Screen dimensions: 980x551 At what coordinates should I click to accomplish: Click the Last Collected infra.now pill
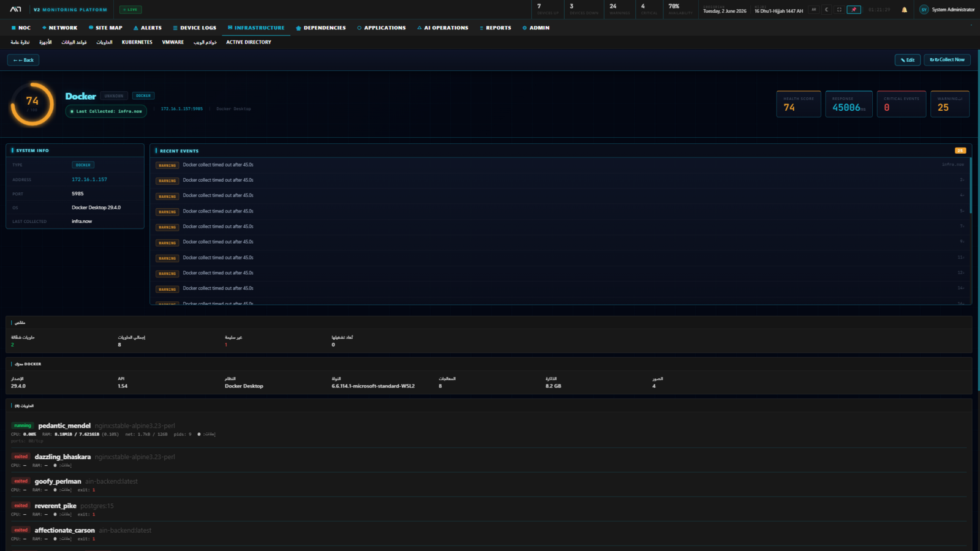106,111
